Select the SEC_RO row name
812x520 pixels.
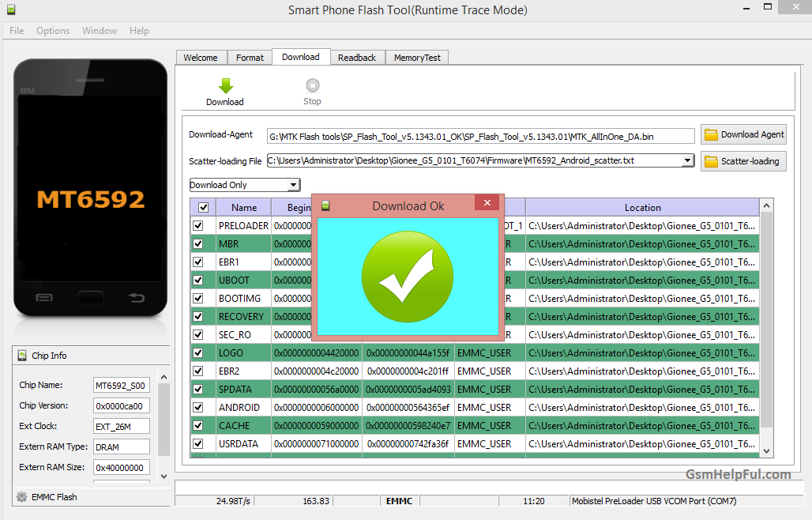235,335
